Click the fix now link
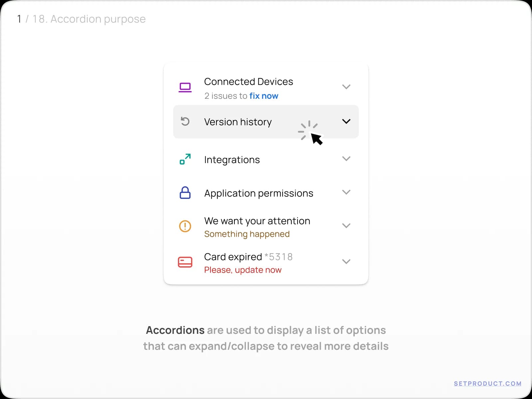This screenshot has height=399, width=532. click(264, 96)
